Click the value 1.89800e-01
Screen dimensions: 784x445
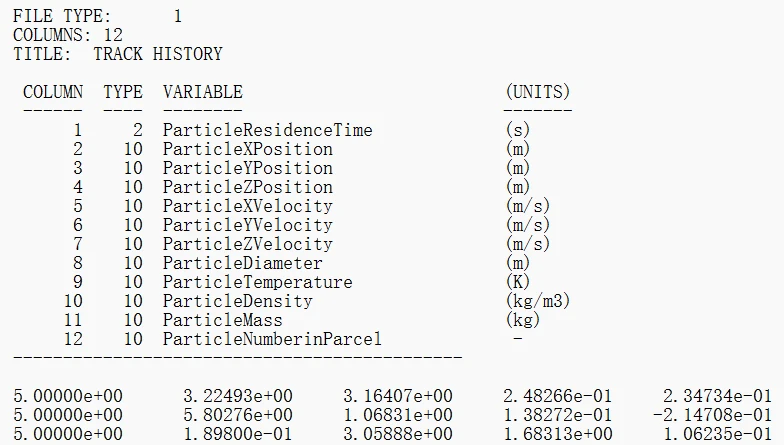tap(238, 434)
